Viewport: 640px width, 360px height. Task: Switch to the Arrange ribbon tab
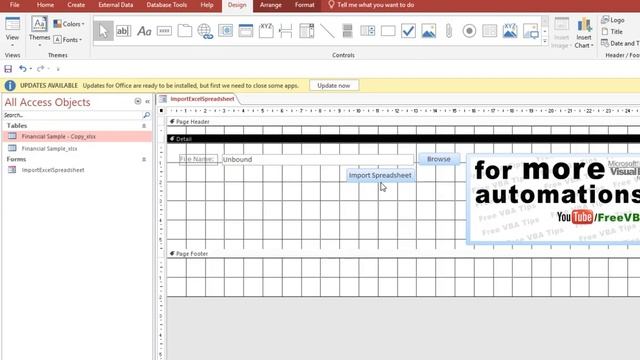pyautogui.click(x=270, y=5)
